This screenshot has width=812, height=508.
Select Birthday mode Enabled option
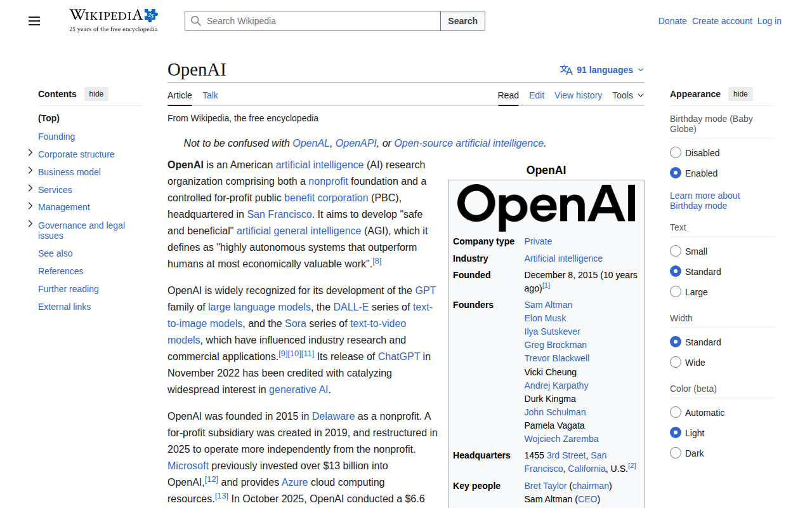(x=676, y=173)
